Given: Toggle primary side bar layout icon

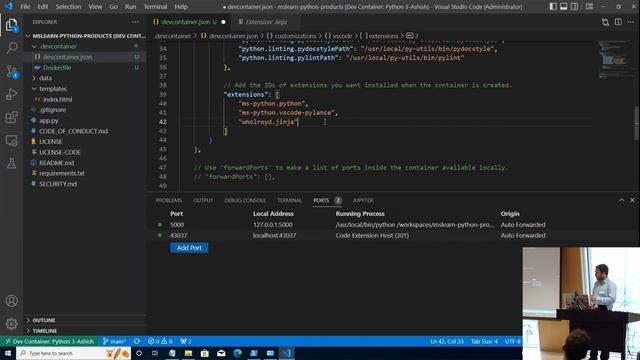Looking at the screenshot, I should click(x=553, y=7).
